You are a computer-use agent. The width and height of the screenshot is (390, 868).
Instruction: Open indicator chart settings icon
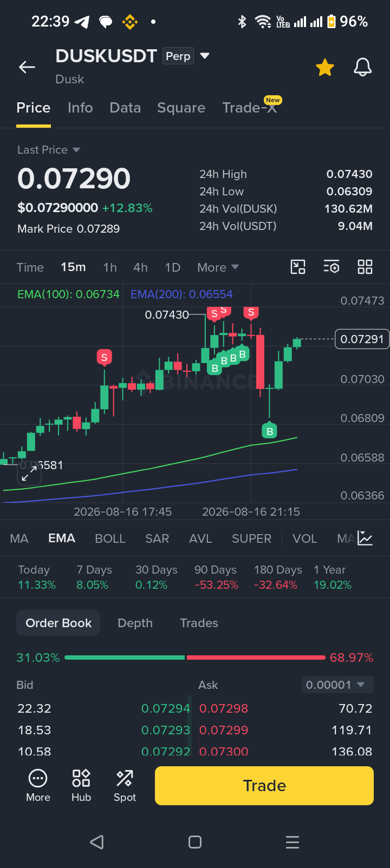click(x=365, y=538)
